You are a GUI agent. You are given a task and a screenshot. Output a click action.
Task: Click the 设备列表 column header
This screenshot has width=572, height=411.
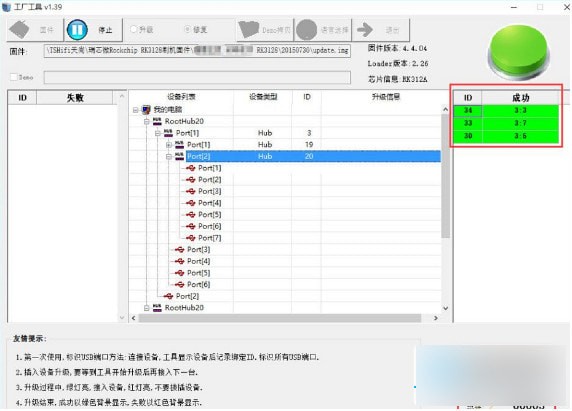(x=181, y=97)
